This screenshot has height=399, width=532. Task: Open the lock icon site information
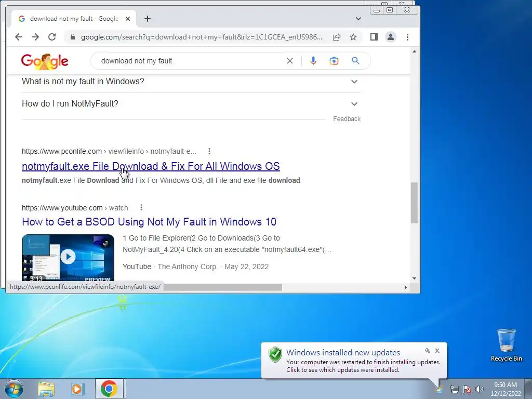coord(72,37)
